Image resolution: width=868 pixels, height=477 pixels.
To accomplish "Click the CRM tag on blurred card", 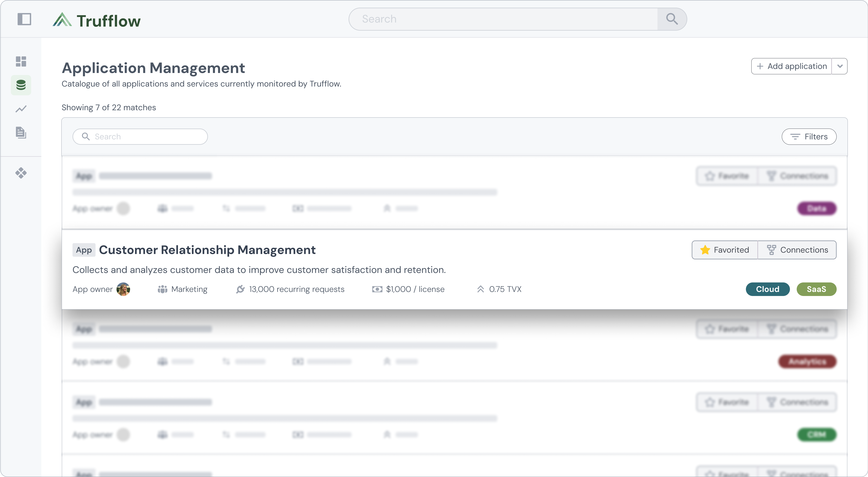I will tap(817, 434).
